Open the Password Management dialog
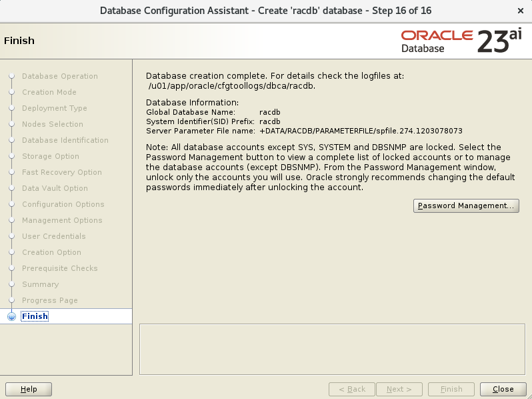532x399 pixels. (466, 206)
